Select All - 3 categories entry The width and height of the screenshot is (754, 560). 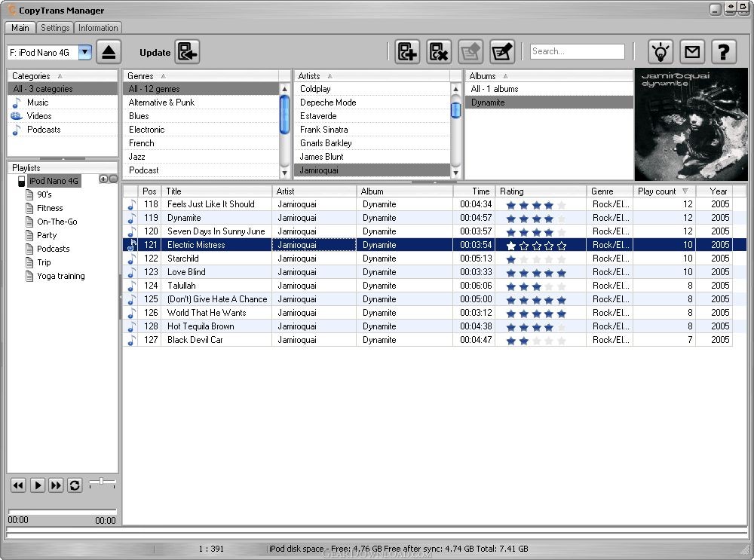[x=62, y=89]
